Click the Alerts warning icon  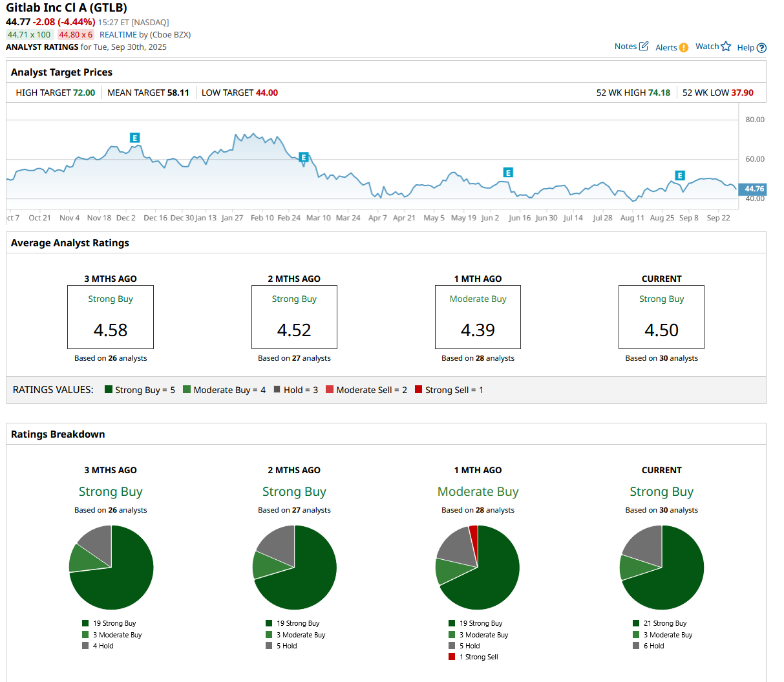point(684,47)
